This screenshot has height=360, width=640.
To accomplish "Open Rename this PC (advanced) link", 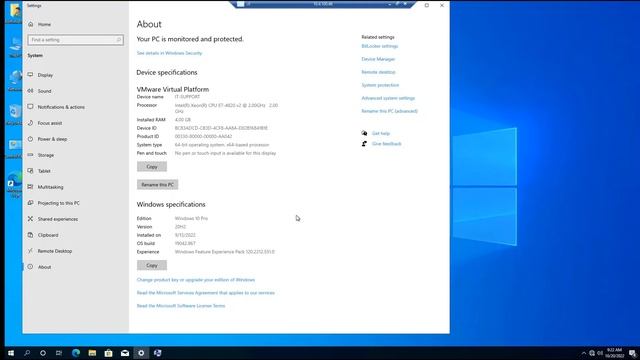I will [389, 111].
